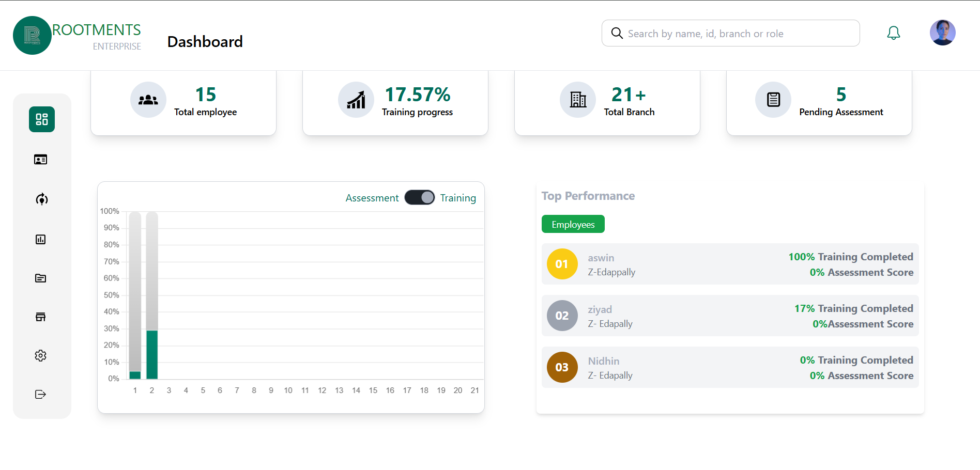Click the rank 01 yellow badge

click(562, 264)
